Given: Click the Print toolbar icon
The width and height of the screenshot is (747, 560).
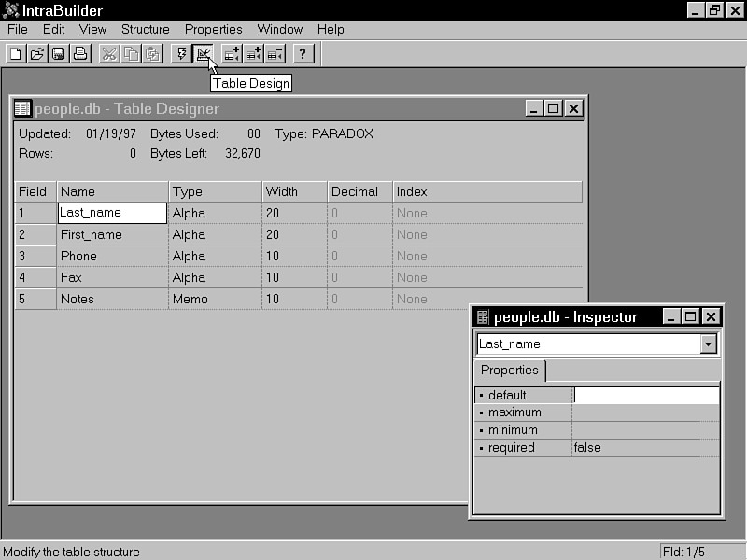Looking at the screenshot, I should (80, 54).
